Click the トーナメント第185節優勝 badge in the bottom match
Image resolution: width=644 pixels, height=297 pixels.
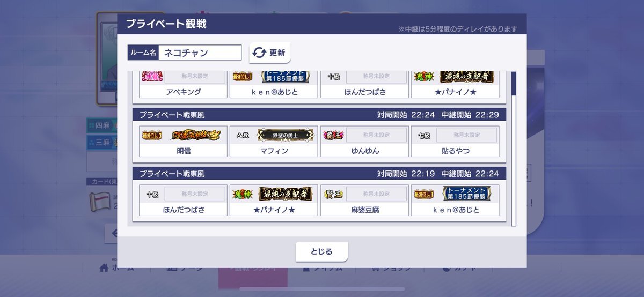pos(467,194)
